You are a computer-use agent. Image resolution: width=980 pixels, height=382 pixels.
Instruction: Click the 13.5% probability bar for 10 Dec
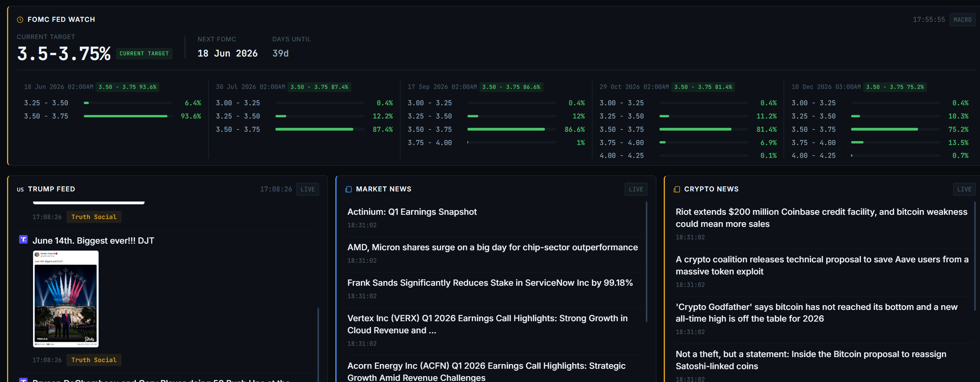895,142
